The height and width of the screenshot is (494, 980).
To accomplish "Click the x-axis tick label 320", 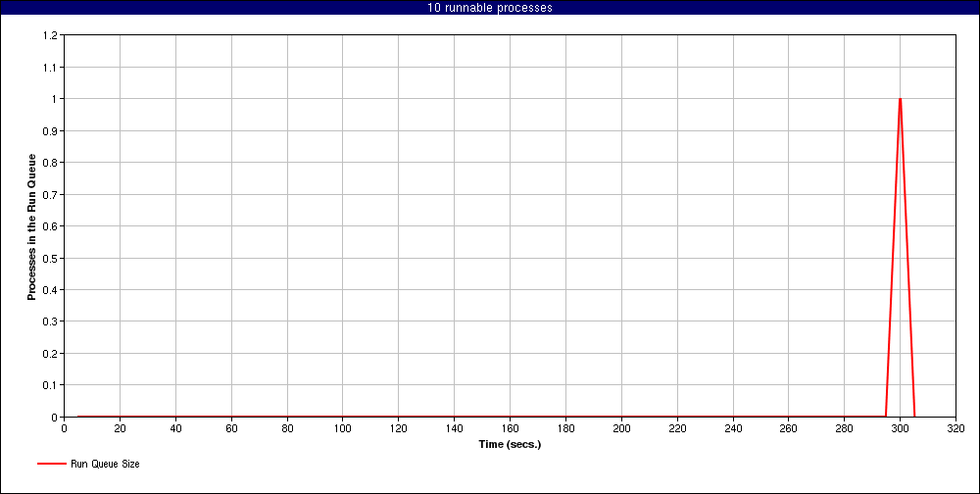I will [x=955, y=428].
